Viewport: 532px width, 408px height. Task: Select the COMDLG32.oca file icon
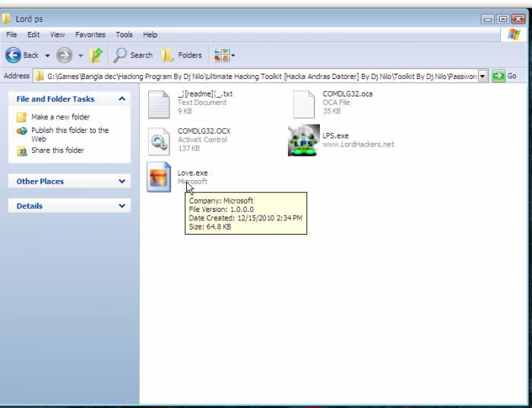pos(304,104)
